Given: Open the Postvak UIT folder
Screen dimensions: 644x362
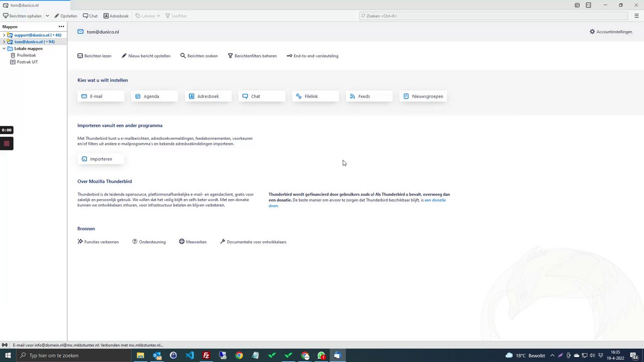Looking at the screenshot, I should pyautogui.click(x=27, y=62).
